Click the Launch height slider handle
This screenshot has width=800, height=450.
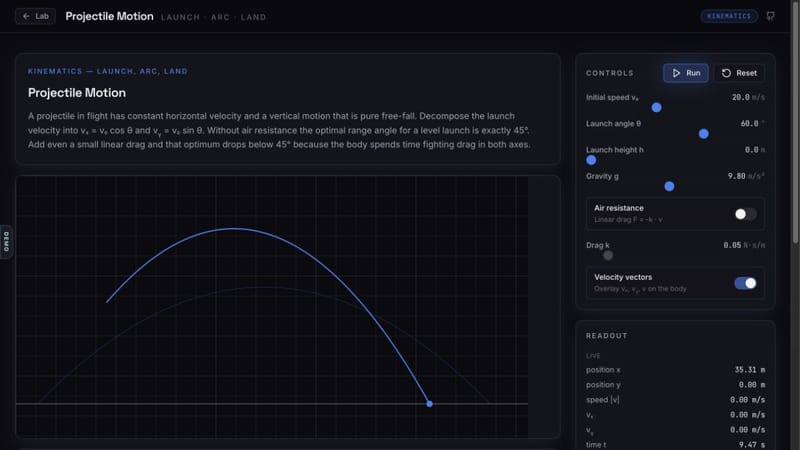[x=591, y=160]
